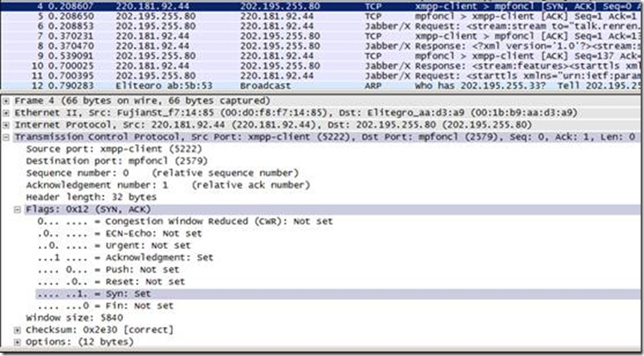
Task: Collapse the Flags 0x12 node
Action: pyautogui.click(x=18, y=210)
